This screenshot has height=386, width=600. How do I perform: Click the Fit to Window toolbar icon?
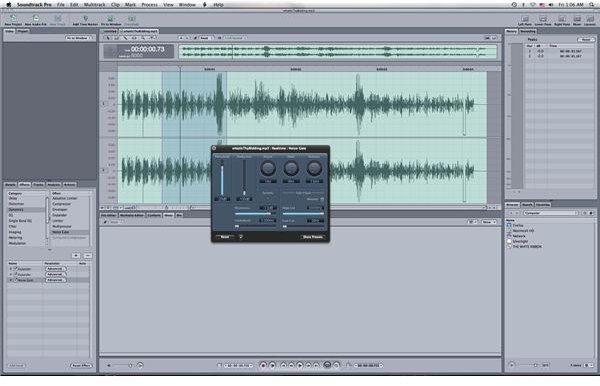tap(111, 18)
